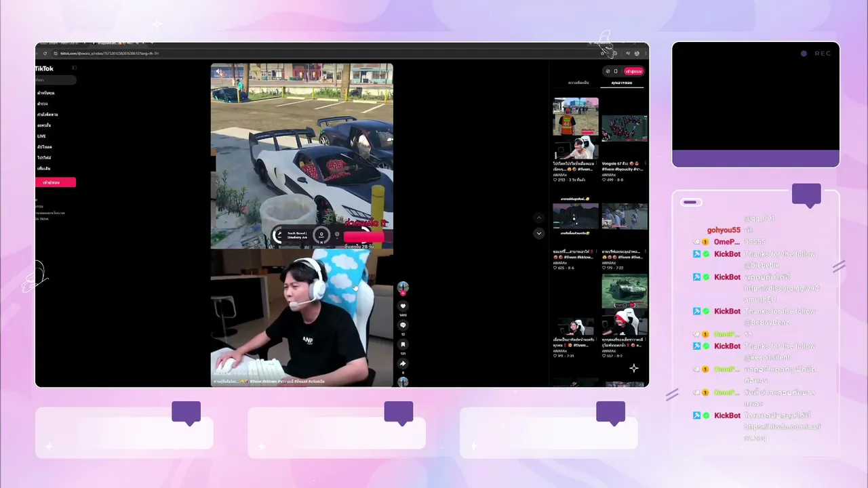Click the circular icon left of phone icon
Viewport: 868px width, 488px height.
pyautogui.click(x=608, y=71)
